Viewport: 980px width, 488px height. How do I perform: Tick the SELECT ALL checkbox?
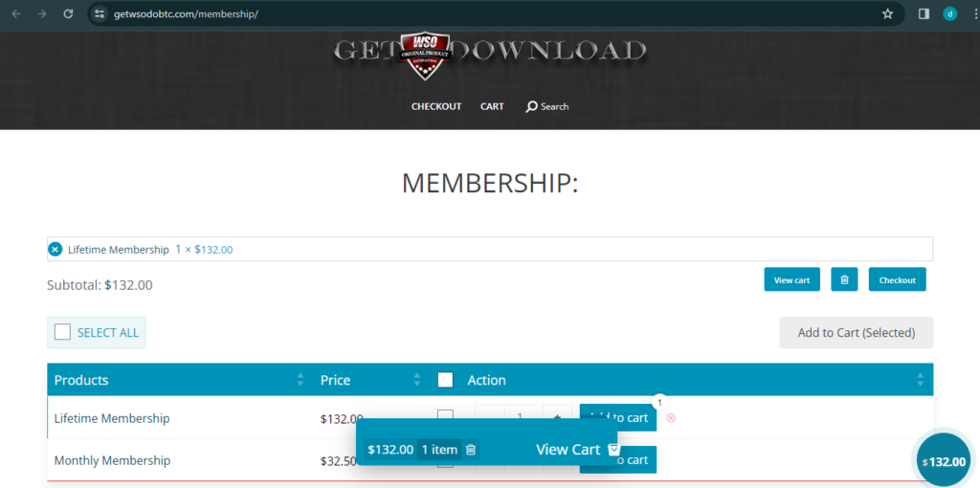click(x=63, y=332)
